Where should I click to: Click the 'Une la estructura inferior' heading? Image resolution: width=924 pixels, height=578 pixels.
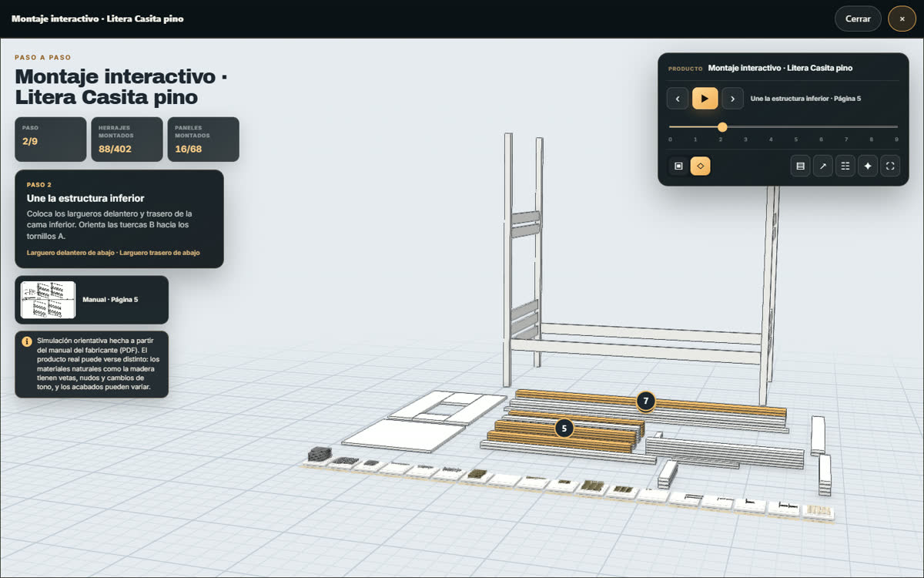[x=85, y=198]
